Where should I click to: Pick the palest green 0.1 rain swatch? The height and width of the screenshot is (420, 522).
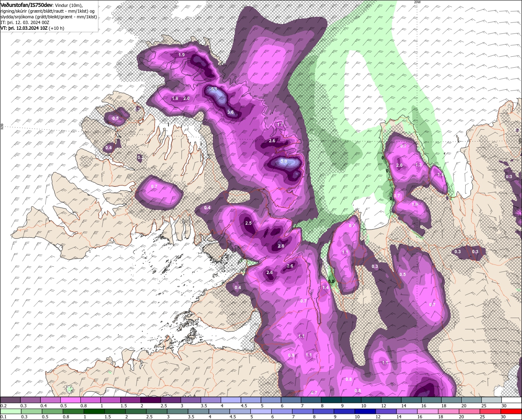click(x=10, y=411)
